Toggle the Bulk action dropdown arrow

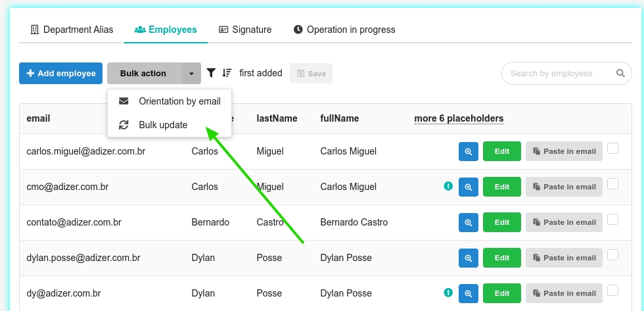click(191, 74)
